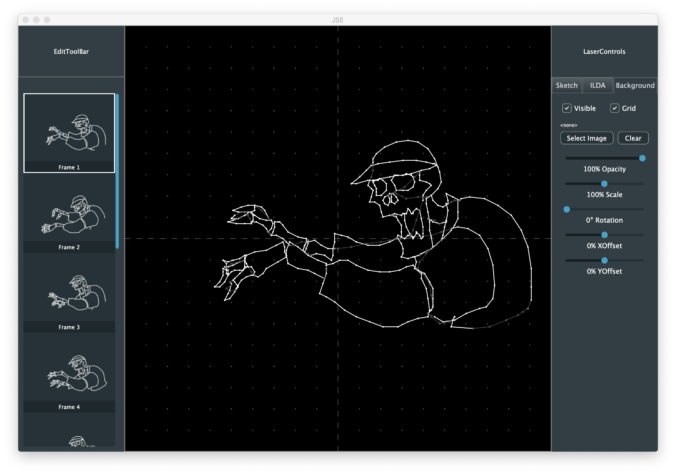Open the ILDA tab
Viewport: 676px width, 474px height.
(x=598, y=85)
